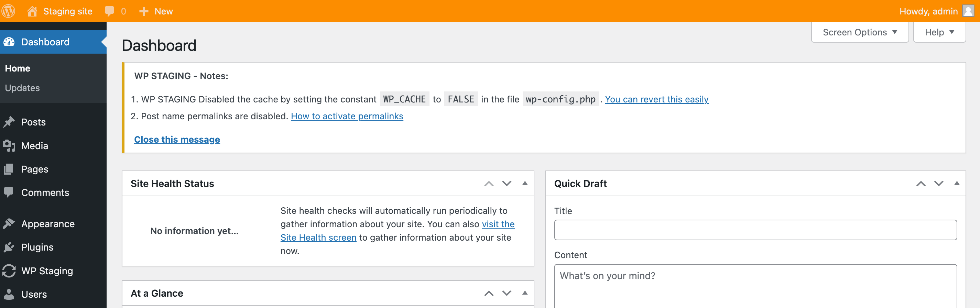Go to Updates submenu item

pyautogui.click(x=22, y=88)
